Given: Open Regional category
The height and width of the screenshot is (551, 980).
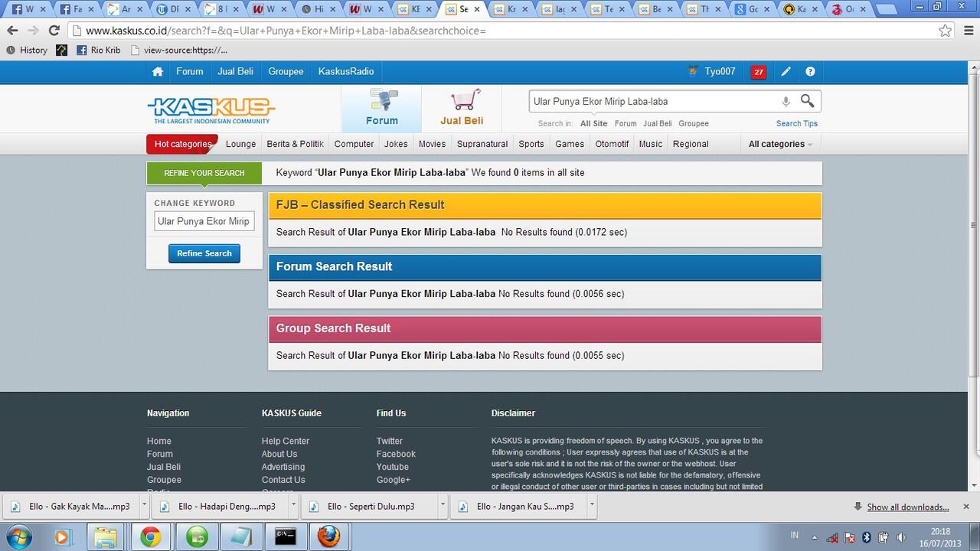Looking at the screenshot, I should coord(691,144).
